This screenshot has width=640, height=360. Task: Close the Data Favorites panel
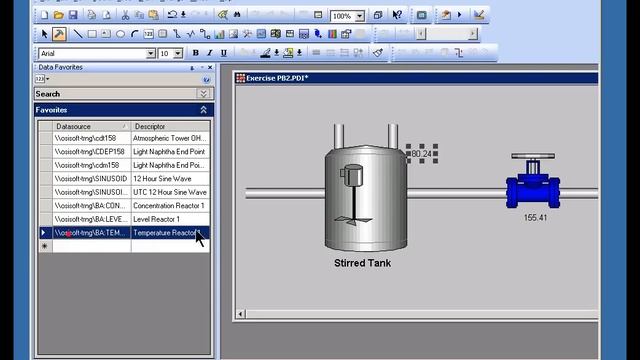tap(210, 67)
